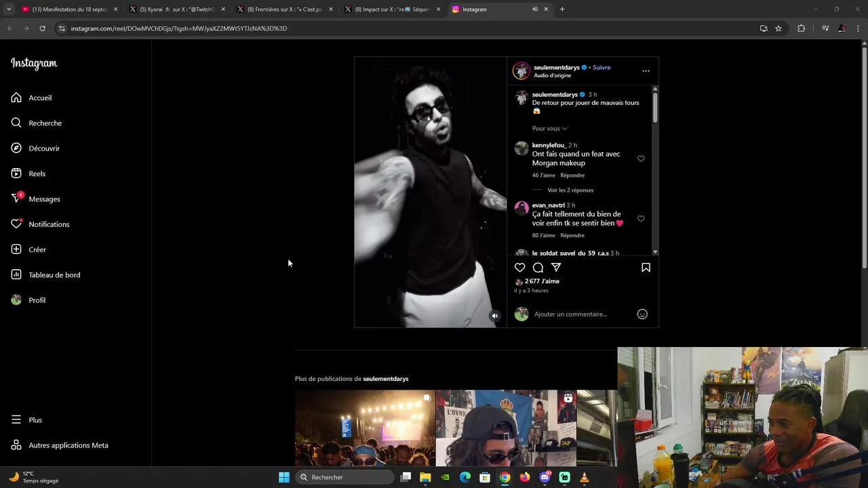Click Instagram logo
Image resolution: width=868 pixels, height=488 pixels.
click(34, 64)
